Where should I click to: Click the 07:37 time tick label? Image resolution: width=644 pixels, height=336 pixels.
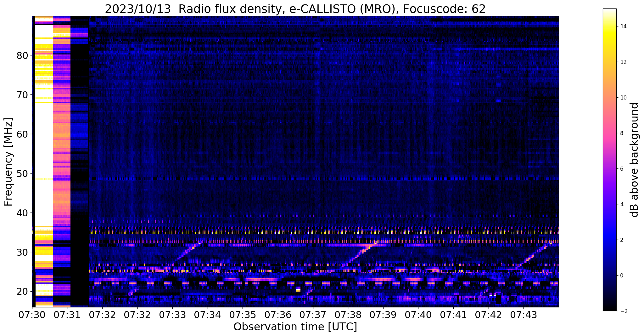pos(313,315)
